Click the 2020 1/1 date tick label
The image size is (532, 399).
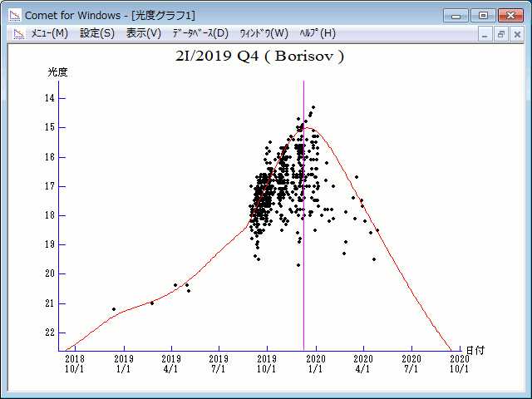[x=315, y=362]
